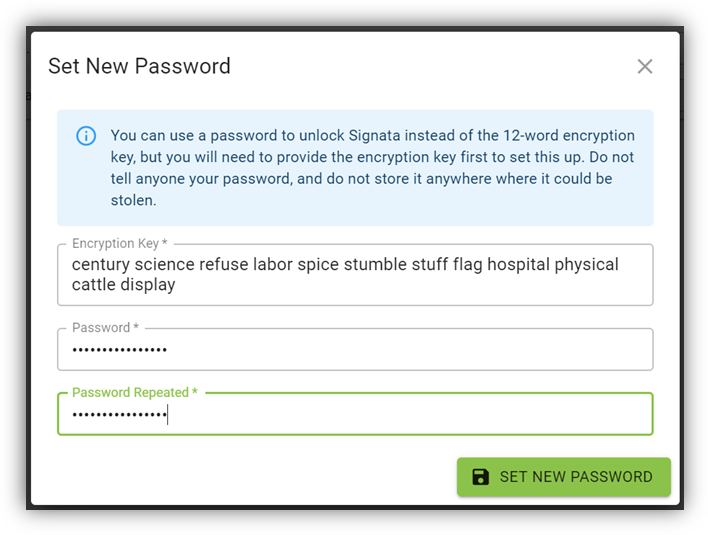This screenshot has height=535, width=708.
Task: Click the info icon in blue alert
Action: (86, 136)
